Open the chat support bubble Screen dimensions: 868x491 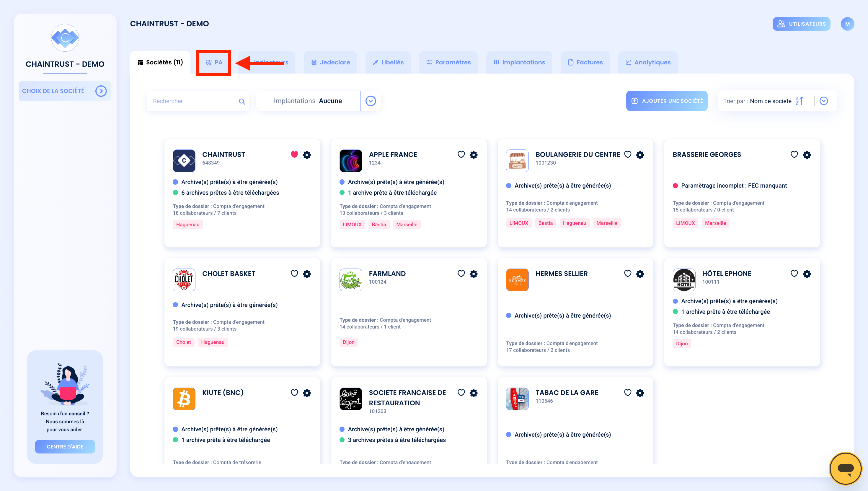[x=846, y=469]
